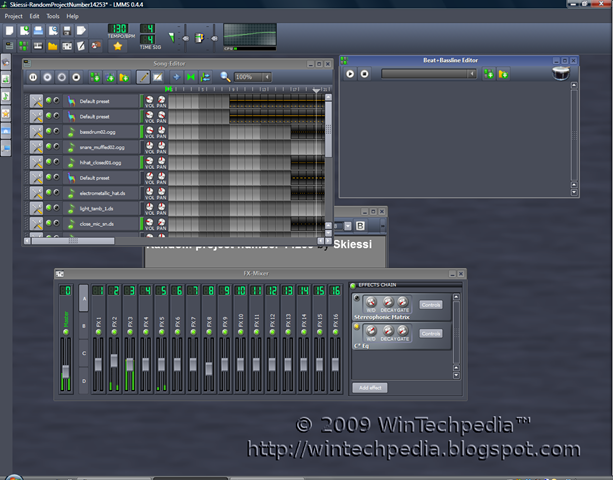This screenshot has height=480, width=613.
Task: Open the Edit menu
Action: coord(34,16)
